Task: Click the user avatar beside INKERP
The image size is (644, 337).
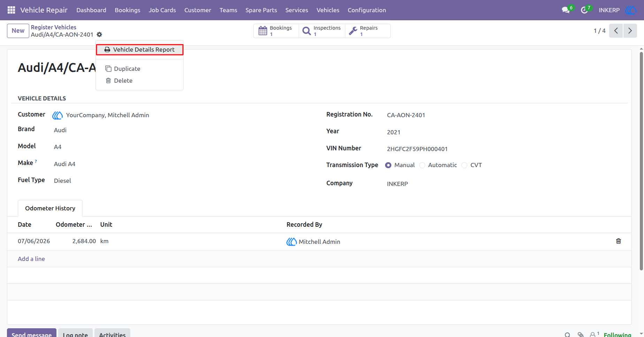Action: (x=630, y=10)
